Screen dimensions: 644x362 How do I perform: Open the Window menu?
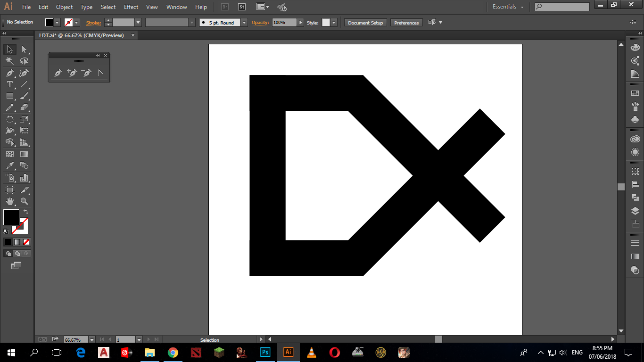pyautogui.click(x=177, y=7)
